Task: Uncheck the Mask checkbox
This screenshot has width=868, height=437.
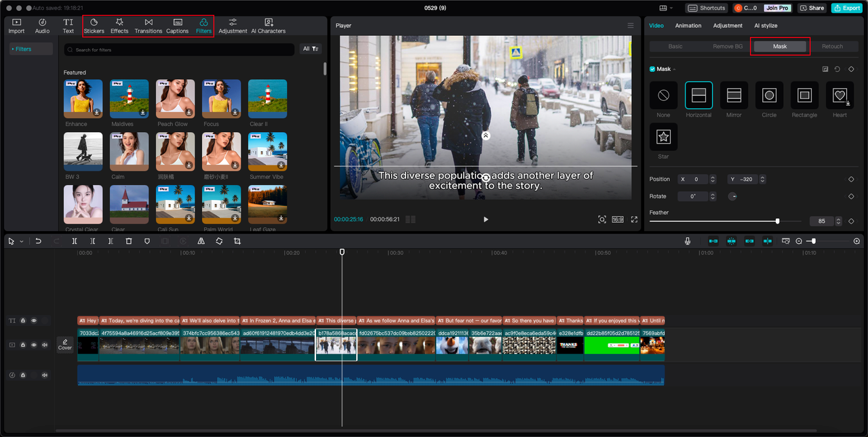Action: coord(652,69)
